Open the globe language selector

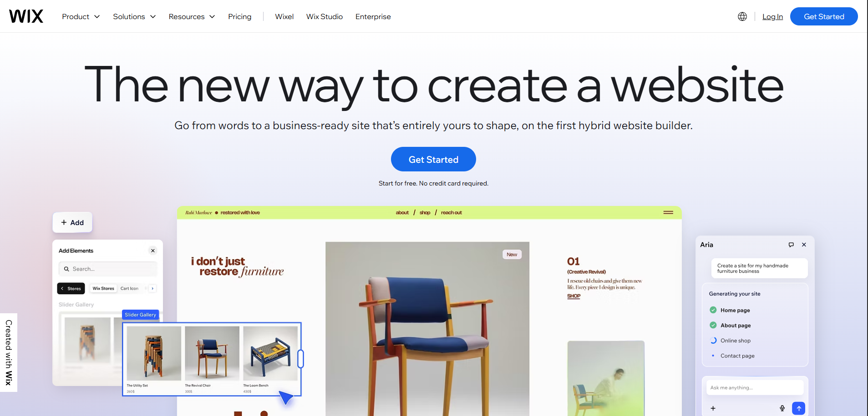742,16
